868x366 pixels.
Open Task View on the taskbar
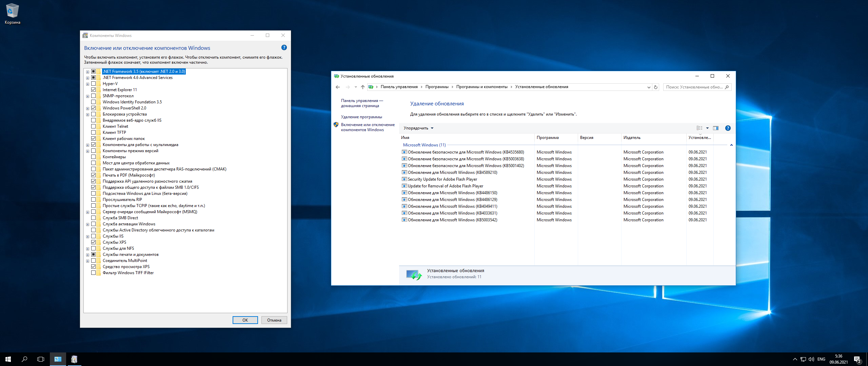[41, 359]
